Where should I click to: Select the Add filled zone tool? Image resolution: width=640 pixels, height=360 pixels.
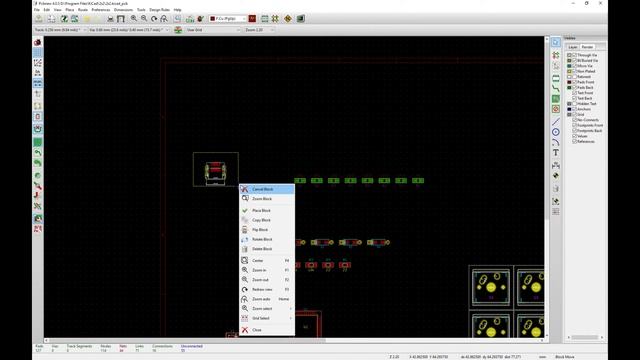[x=556, y=99]
